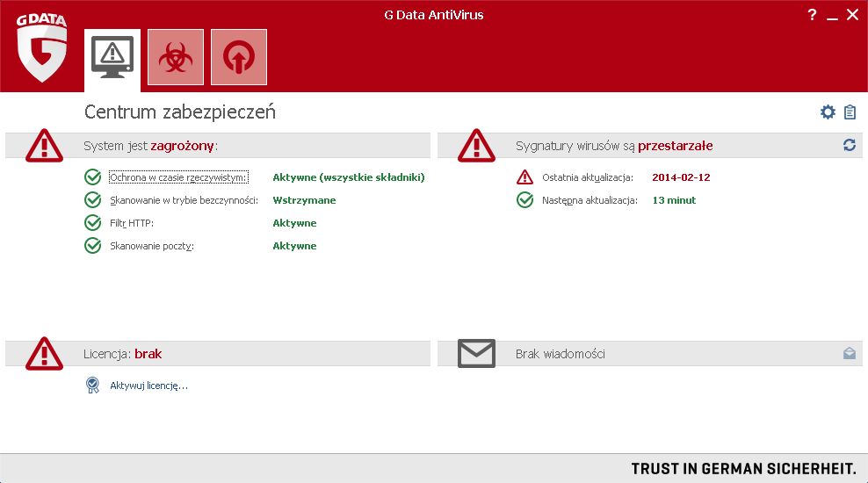
Task: Open settings with the gear icon
Action: point(828,112)
